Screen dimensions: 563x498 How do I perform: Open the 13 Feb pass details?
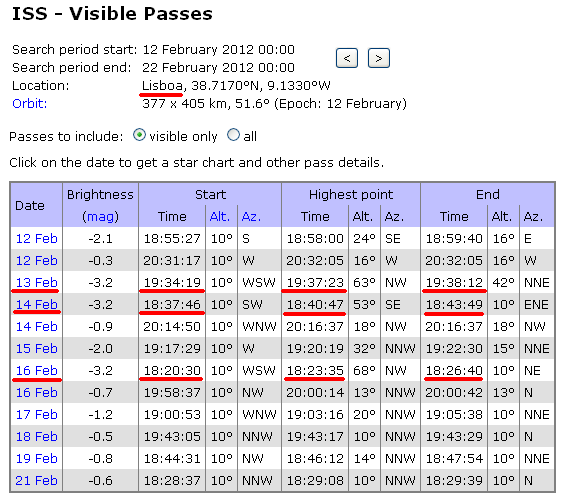36,283
